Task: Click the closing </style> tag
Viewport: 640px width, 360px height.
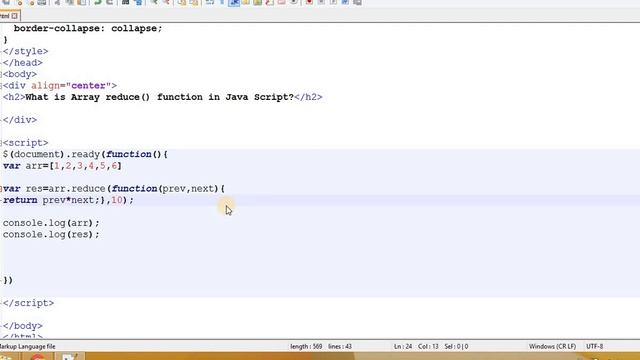Action: tap(25, 51)
